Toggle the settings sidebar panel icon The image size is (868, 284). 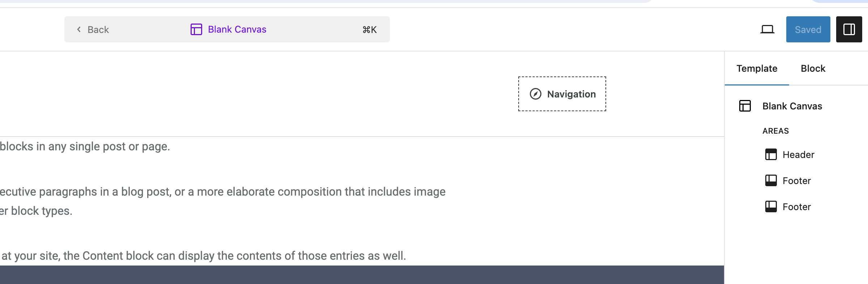coord(849,29)
